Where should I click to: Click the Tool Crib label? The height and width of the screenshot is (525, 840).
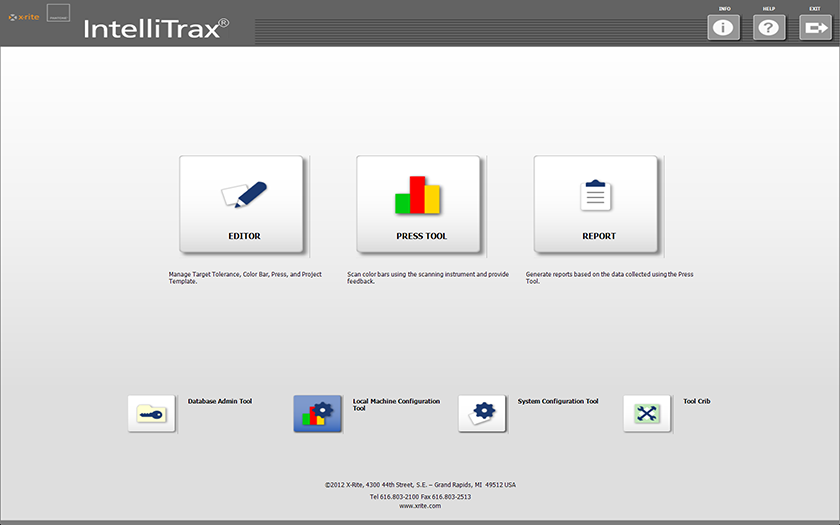pos(696,401)
